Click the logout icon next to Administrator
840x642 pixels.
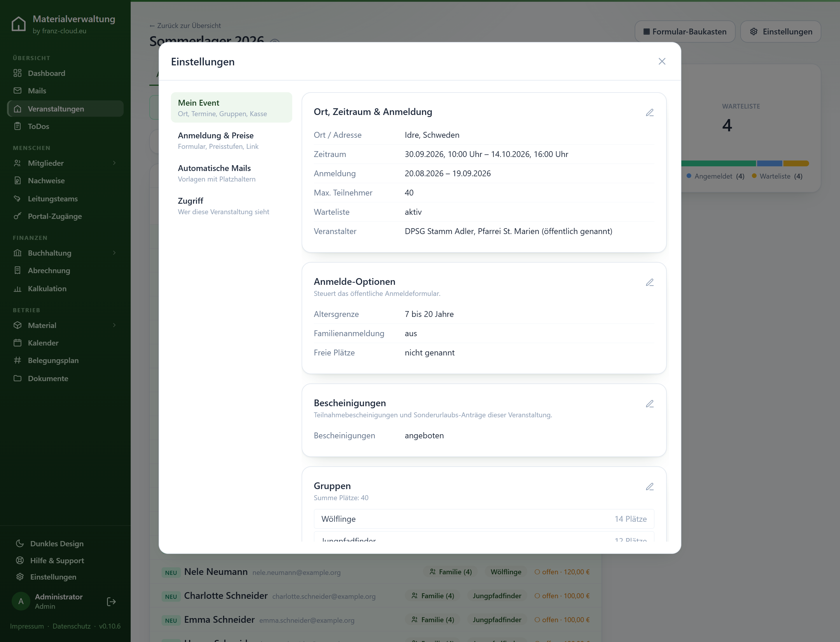pyautogui.click(x=111, y=602)
